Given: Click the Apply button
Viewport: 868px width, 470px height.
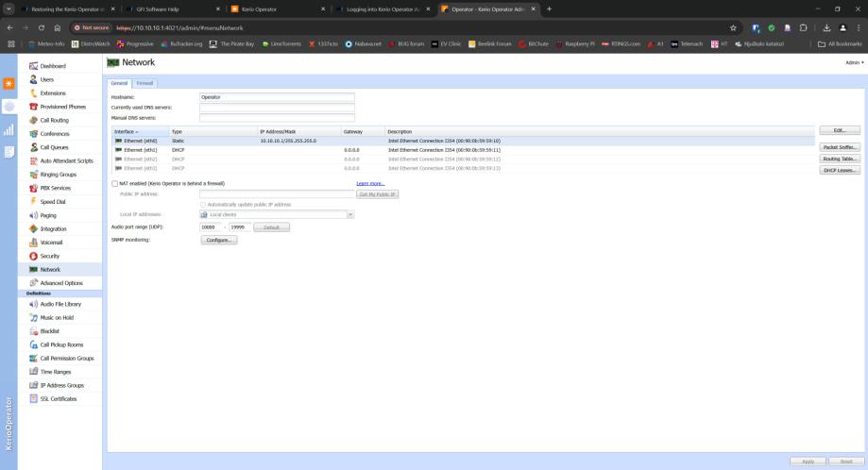Looking at the screenshot, I should point(808,462).
